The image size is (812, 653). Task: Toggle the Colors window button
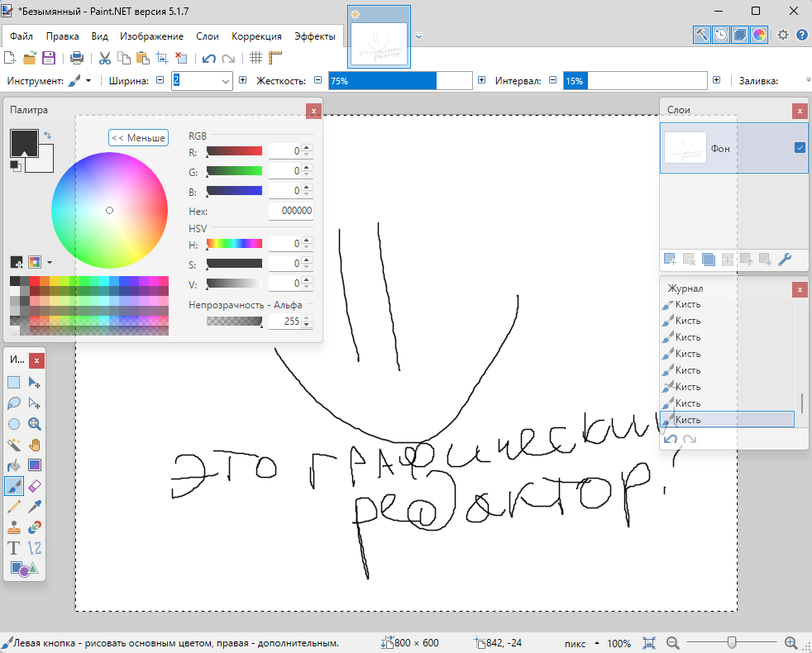click(759, 36)
